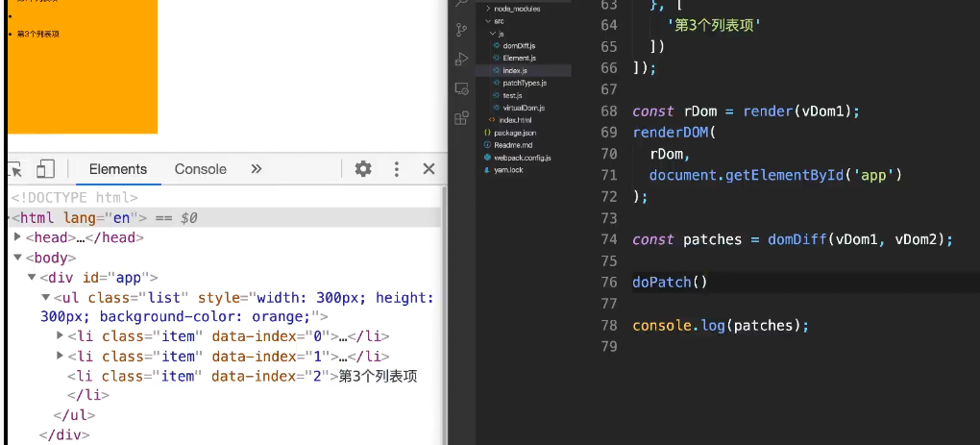Click the Search icon in activity bar
Image resolution: width=980 pixels, height=445 pixels.
click(x=461, y=3)
